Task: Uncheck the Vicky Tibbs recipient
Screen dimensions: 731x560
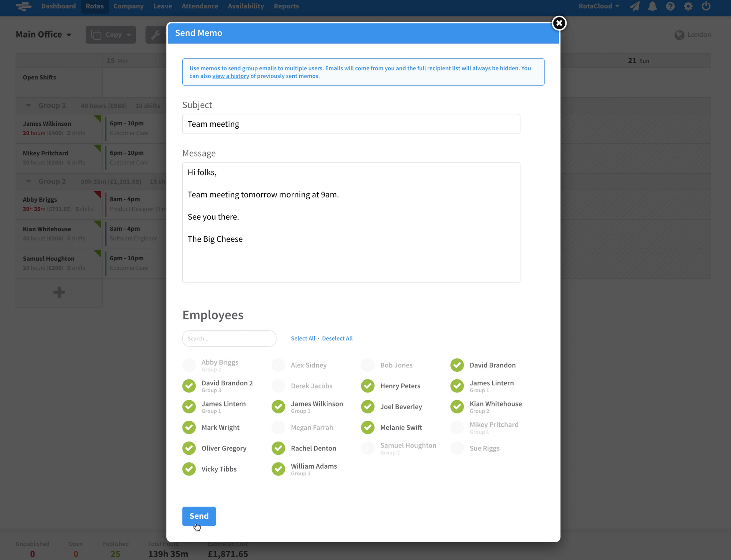Action: tap(189, 469)
